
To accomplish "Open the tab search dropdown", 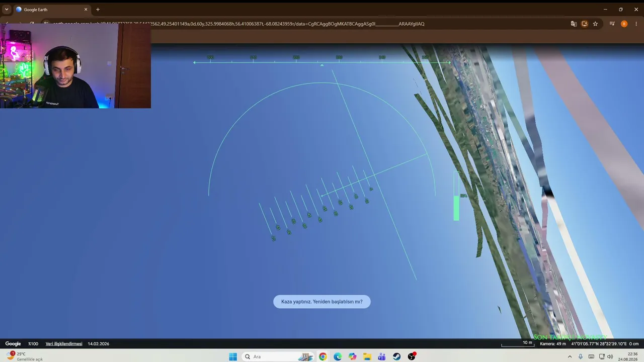I will click(x=7, y=10).
